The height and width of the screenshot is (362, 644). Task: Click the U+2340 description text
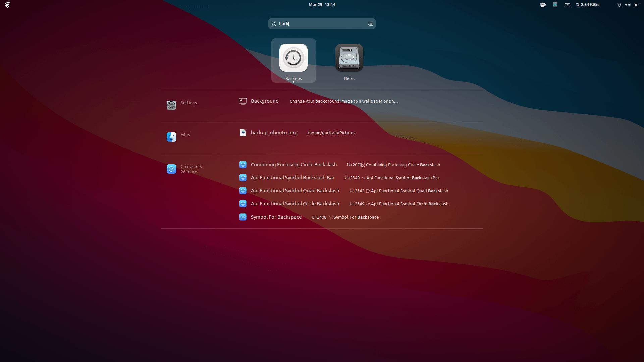click(x=392, y=178)
